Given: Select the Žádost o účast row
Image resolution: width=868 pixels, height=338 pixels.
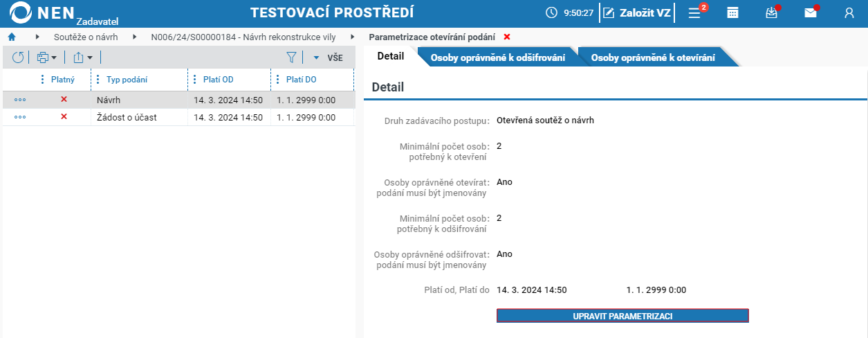Looking at the screenshot, I should [178, 117].
